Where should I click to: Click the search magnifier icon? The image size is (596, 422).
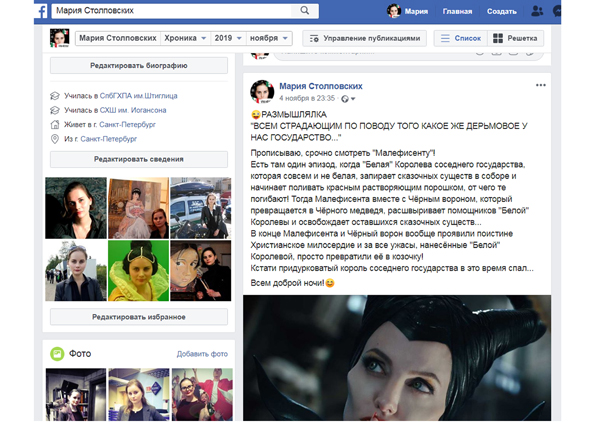point(304,11)
